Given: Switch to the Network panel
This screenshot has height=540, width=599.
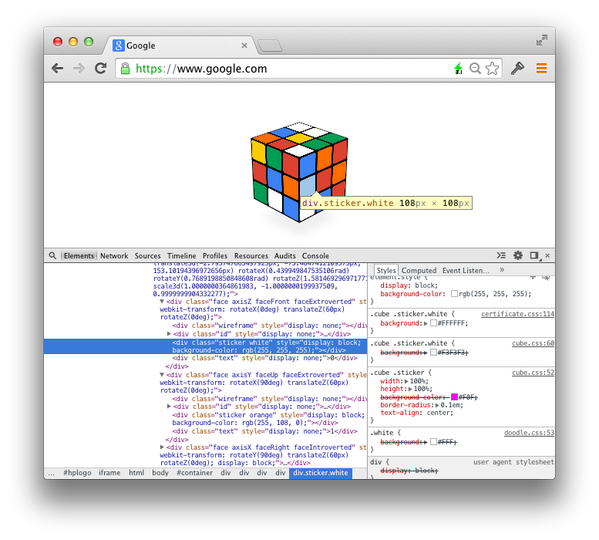Looking at the screenshot, I should click(x=114, y=256).
